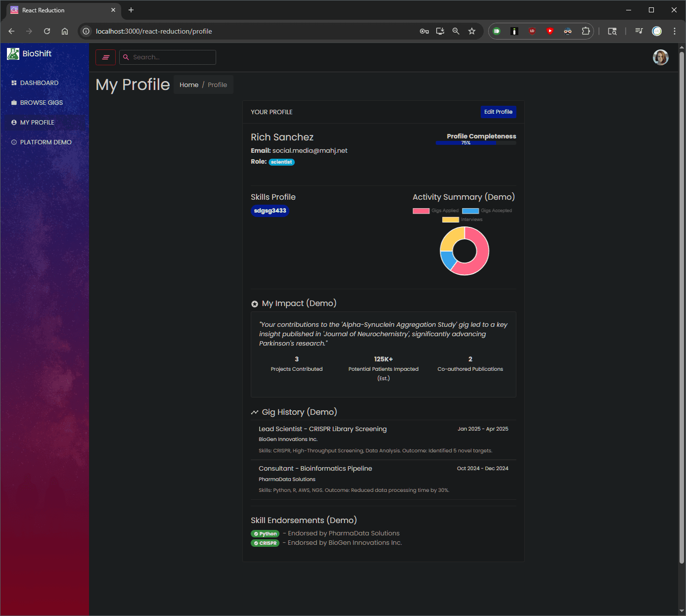
Task: Click the Edit Profile button
Action: (498, 112)
